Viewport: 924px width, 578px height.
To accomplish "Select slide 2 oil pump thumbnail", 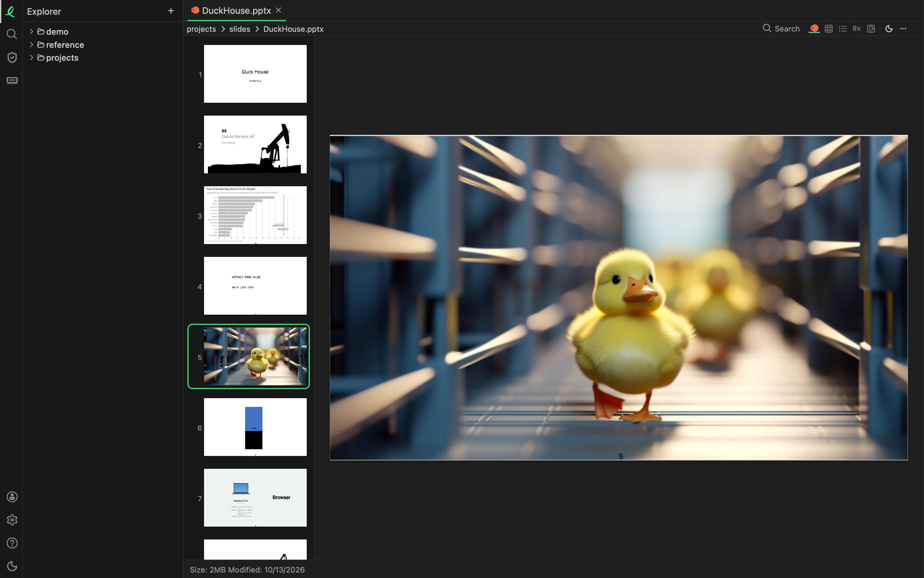I will (255, 144).
